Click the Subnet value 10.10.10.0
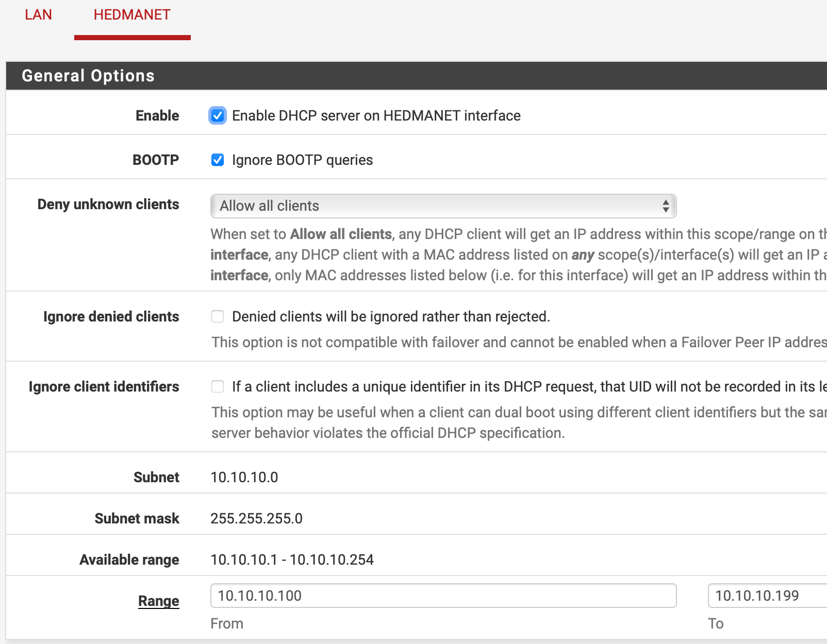This screenshot has height=644, width=827. click(x=244, y=477)
